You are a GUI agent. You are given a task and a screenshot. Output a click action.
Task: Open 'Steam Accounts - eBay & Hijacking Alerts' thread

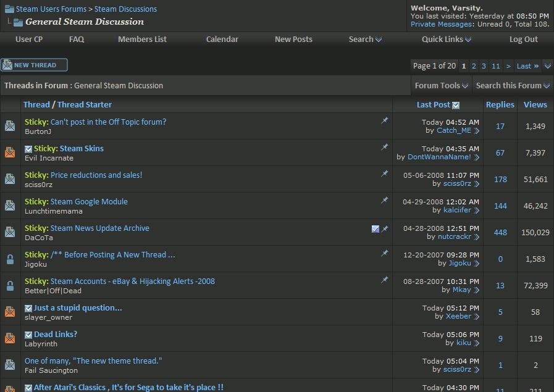[133, 281]
